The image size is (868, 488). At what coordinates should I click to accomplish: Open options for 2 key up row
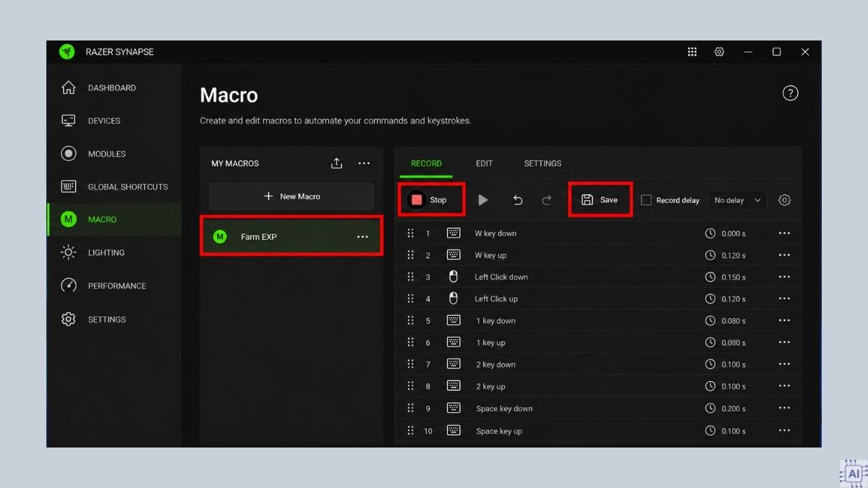(x=785, y=386)
